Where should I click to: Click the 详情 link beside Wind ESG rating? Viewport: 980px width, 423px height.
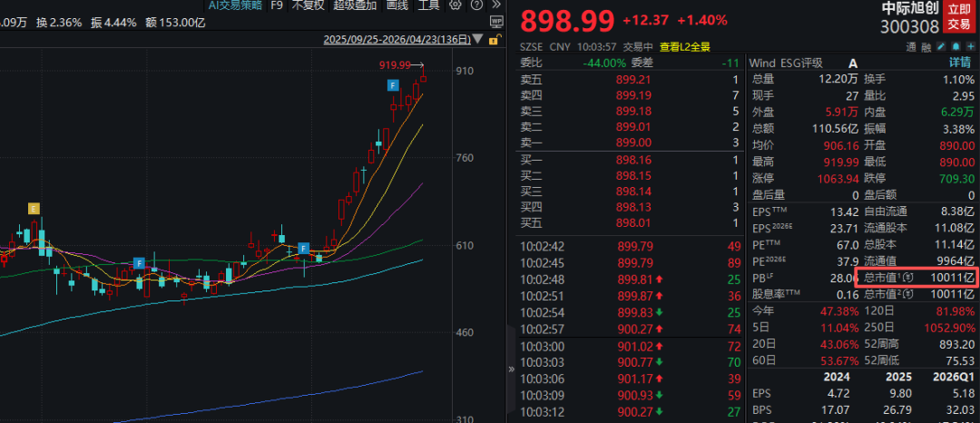tap(960, 63)
